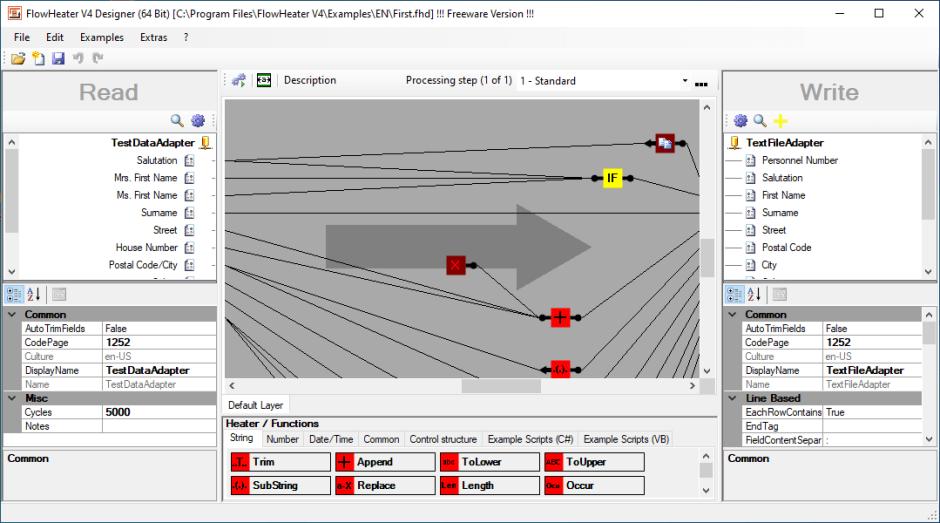
Task: Show Read properties categorized view
Action: [x=14, y=294]
